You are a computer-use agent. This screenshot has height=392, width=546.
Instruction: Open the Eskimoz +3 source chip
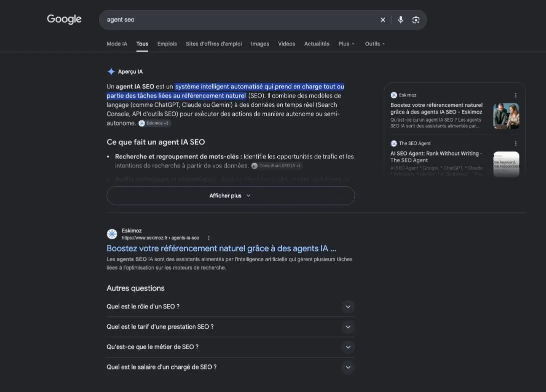(154, 123)
